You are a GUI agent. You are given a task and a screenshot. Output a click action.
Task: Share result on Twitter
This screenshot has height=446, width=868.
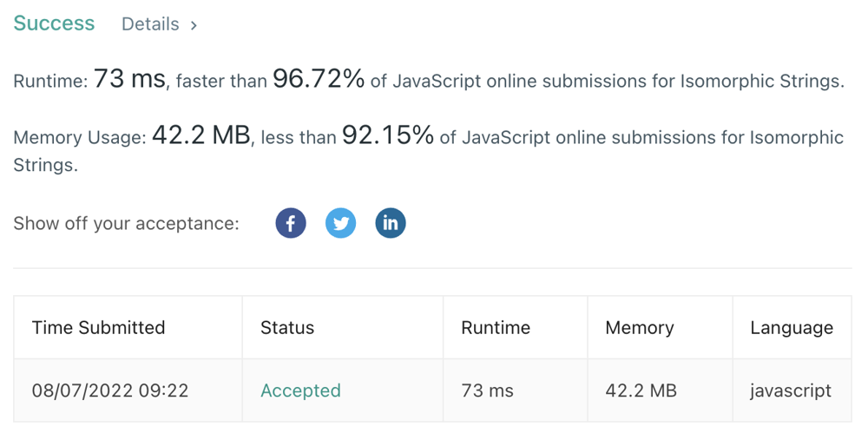pos(340,223)
